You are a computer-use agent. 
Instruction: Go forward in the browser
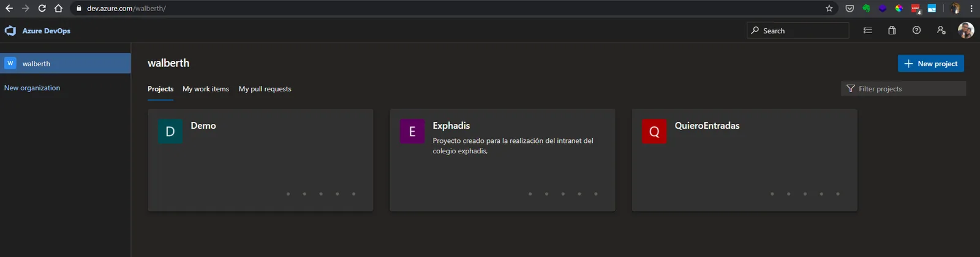[26, 9]
